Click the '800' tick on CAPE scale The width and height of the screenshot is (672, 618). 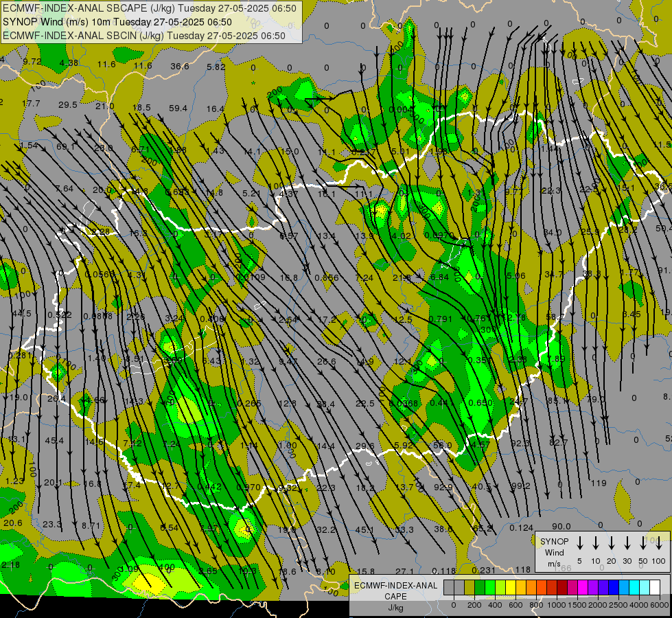(x=536, y=605)
